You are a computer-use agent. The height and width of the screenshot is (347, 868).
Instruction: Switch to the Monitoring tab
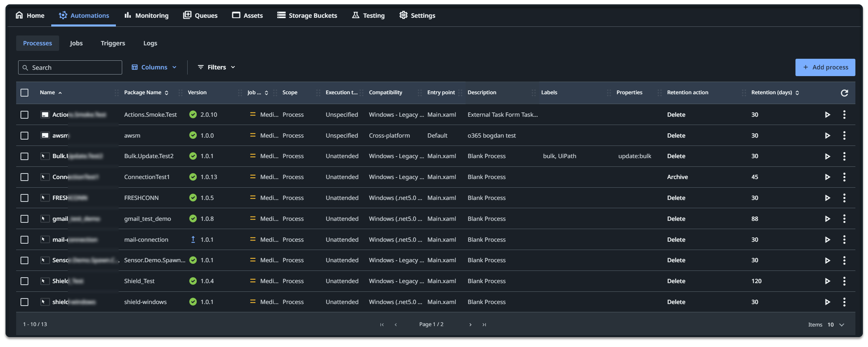pos(146,15)
